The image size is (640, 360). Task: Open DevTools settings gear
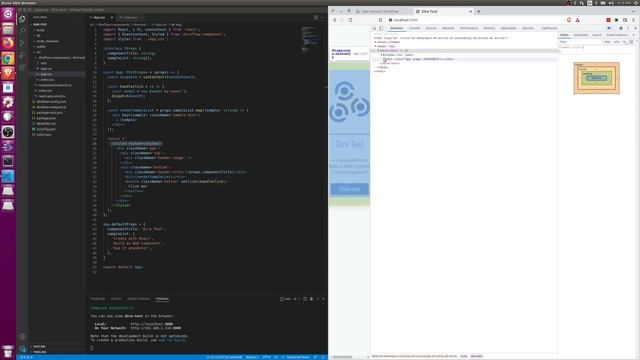tap(621, 28)
